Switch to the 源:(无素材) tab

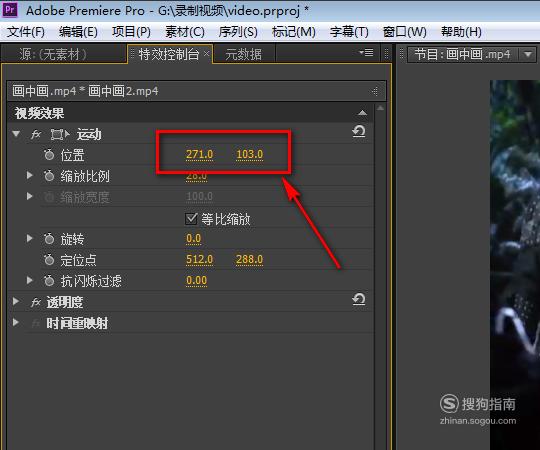53,54
